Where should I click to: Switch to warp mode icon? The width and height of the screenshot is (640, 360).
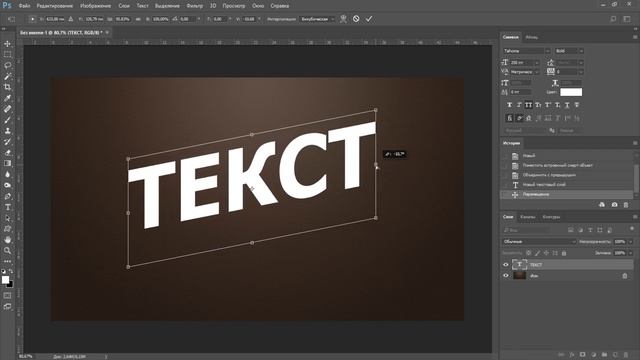click(343, 19)
